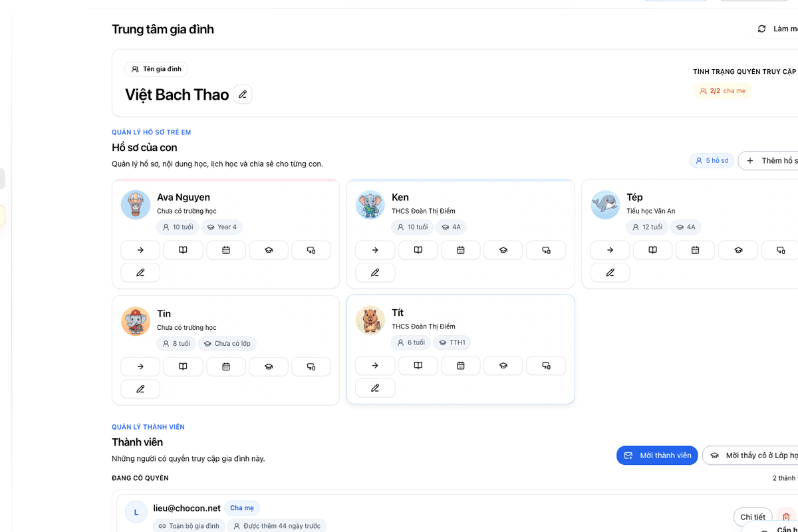Click the Thêm hồ sơ button
Screen dimensions: 798x532
769,160
